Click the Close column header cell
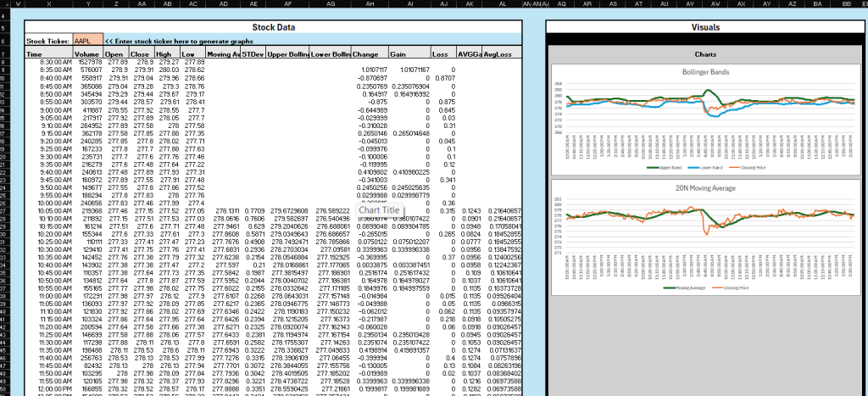Image resolution: width=868 pixels, height=396 pixels. point(140,53)
